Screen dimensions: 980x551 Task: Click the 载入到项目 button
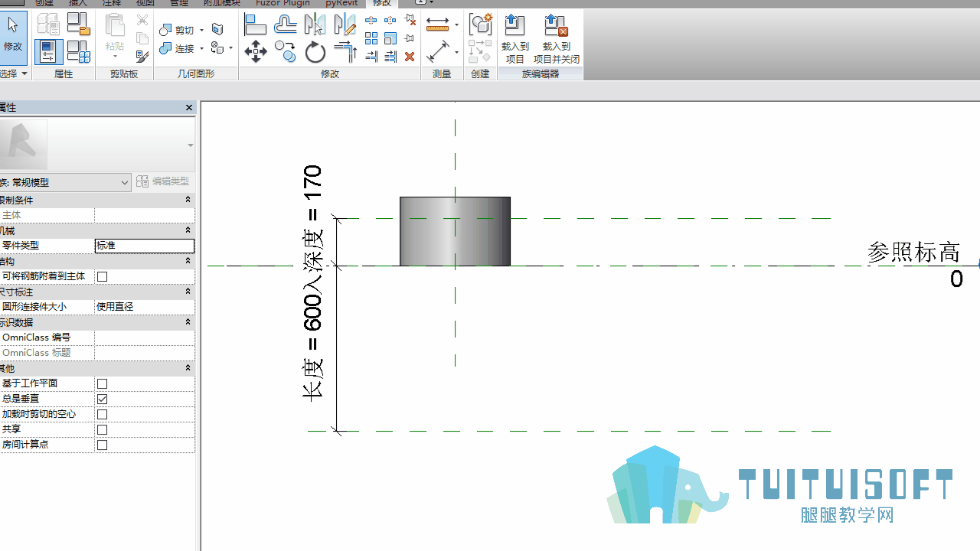[515, 39]
